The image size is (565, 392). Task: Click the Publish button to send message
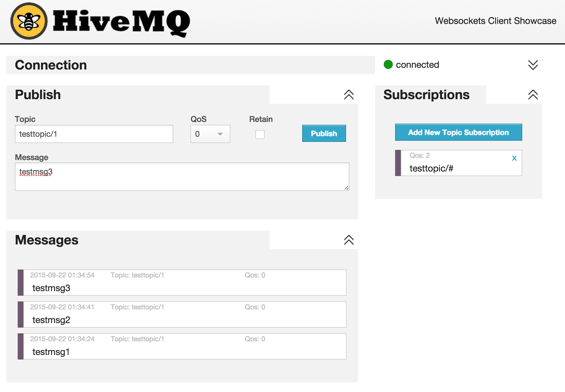(323, 133)
